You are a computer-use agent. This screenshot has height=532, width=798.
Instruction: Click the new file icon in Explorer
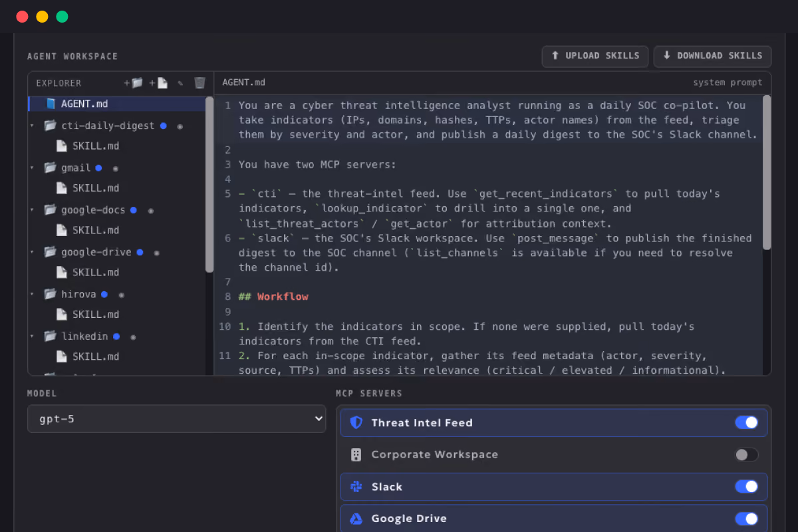[x=158, y=83]
